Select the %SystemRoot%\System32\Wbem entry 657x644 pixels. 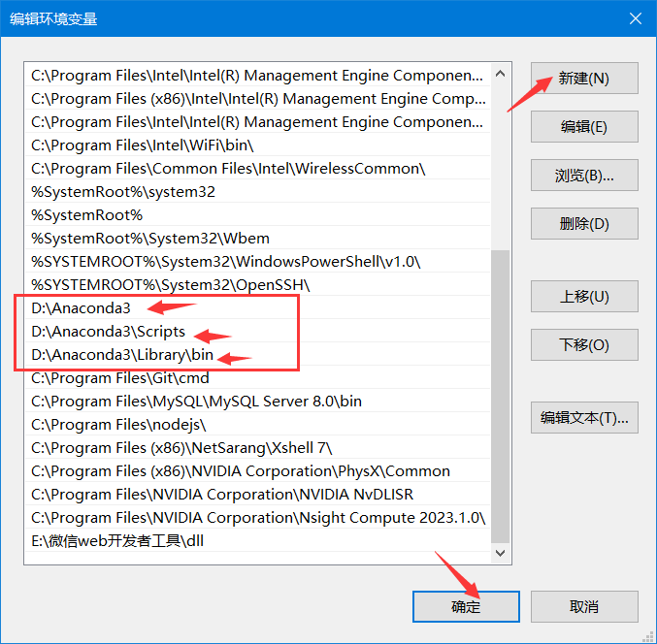(257, 239)
